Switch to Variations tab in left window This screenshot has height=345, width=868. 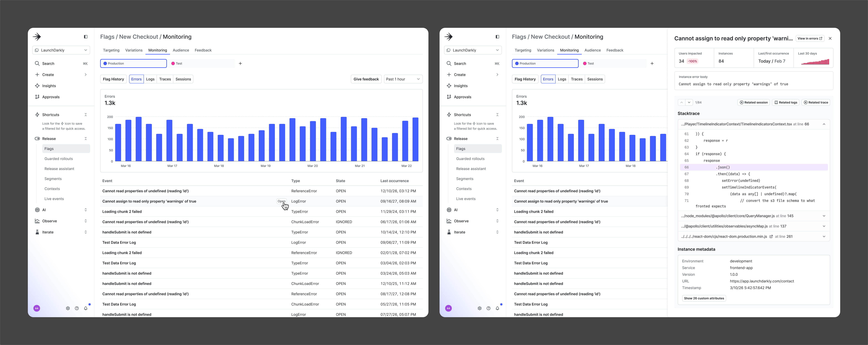click(134, 50)
